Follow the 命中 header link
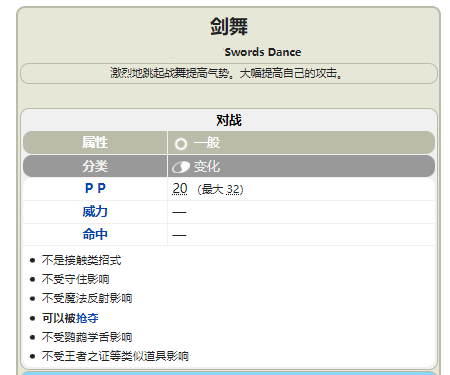This screenshot has height=375, width=450. [x=95, y=234]
